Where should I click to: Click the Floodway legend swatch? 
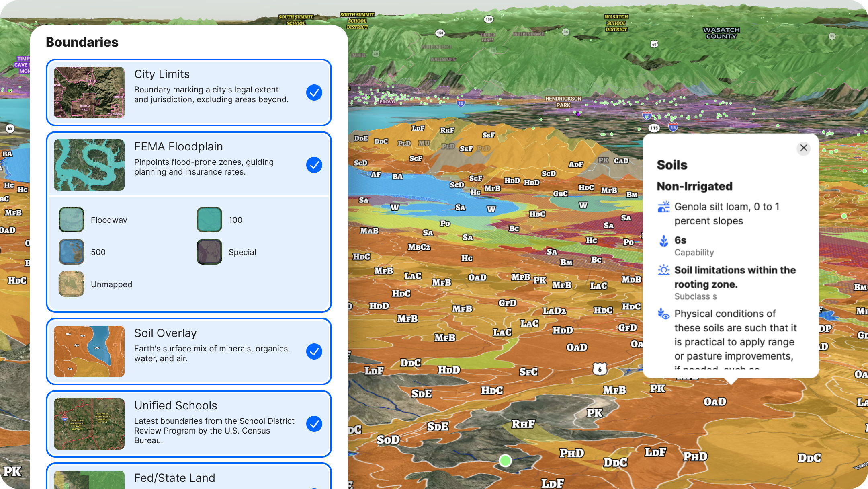click(x=72, y=220)
